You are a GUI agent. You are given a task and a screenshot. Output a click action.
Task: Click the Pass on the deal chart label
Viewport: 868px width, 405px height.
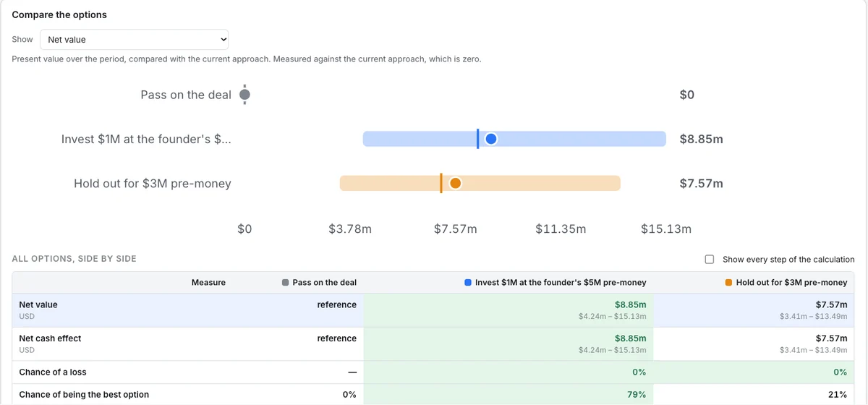[x=186, y=95]
